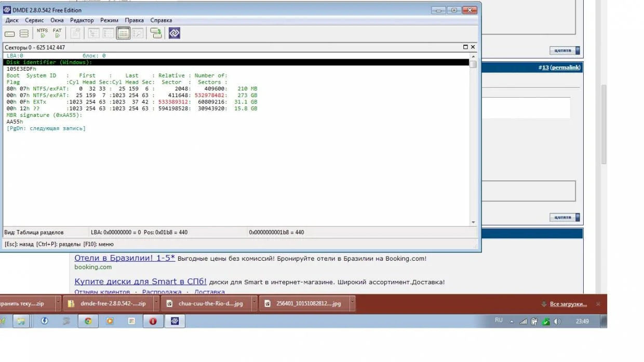Click MBR signature value AA55h
This screenshot has height=362, width=644.
coord(15,122)
